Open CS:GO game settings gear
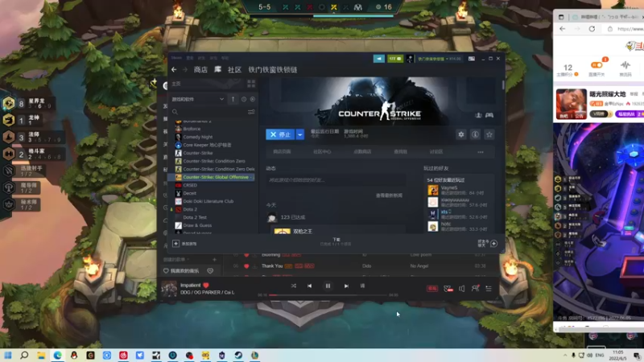Image resolution: width=644 pixels, height=362 pixels. click(x=461, y=134)
